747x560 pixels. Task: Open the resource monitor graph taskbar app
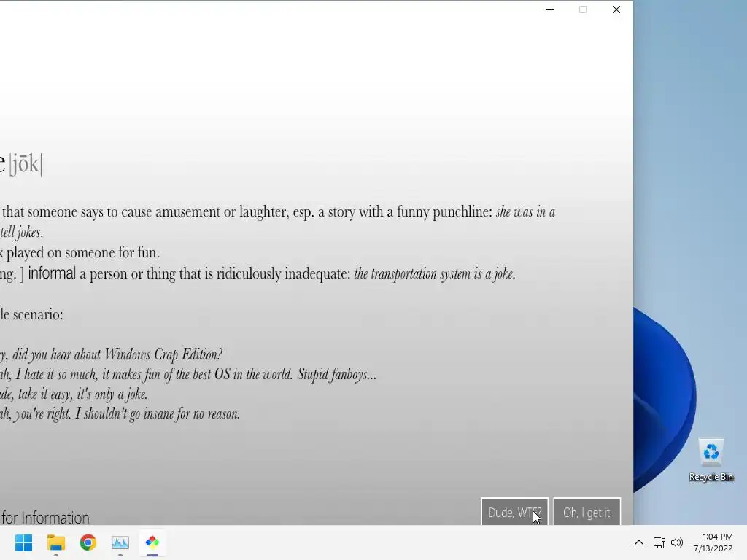[x=120, y=542]
